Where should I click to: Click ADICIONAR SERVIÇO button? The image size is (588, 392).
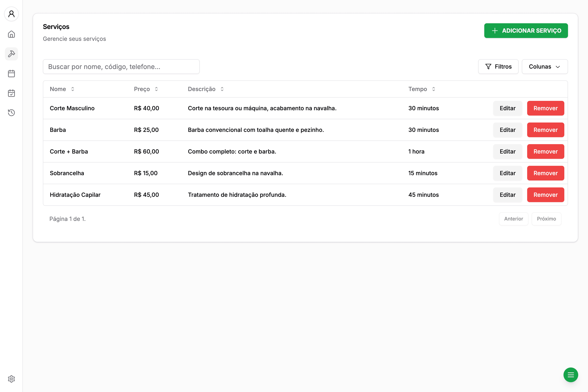tap(526, 30)
